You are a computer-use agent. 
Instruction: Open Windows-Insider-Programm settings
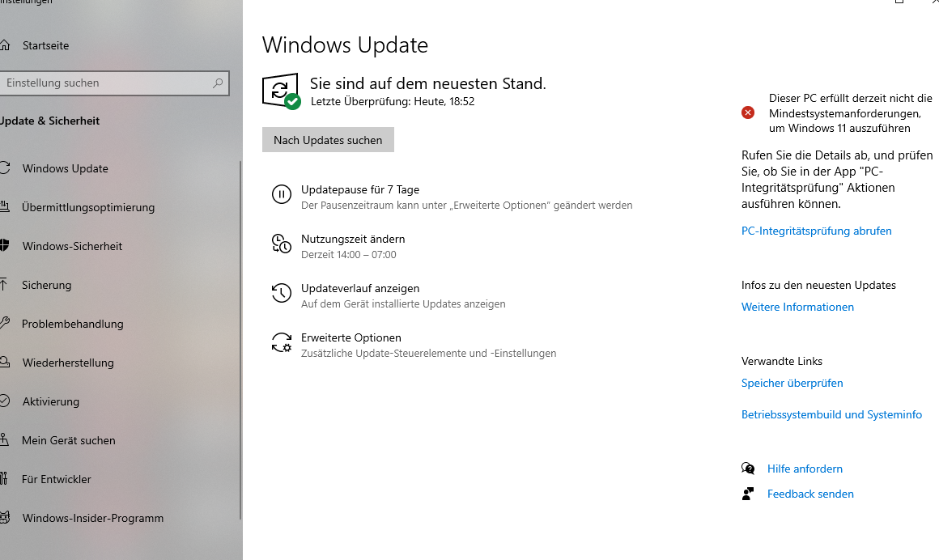[x=93, y=518]
